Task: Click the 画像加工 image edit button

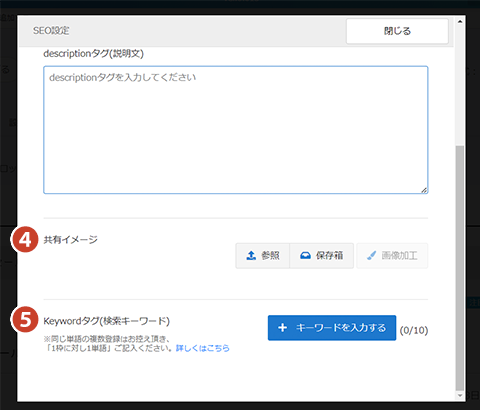Action: [392, 256]
